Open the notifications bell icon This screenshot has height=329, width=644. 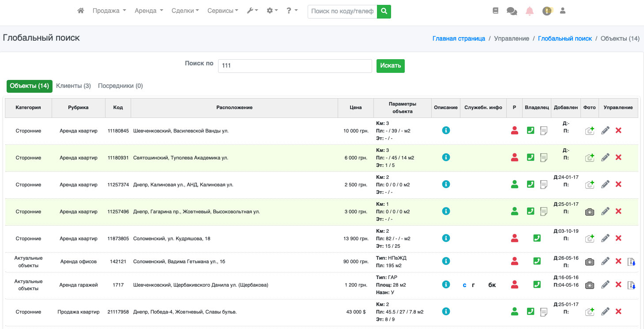click(x=530, y=11)
